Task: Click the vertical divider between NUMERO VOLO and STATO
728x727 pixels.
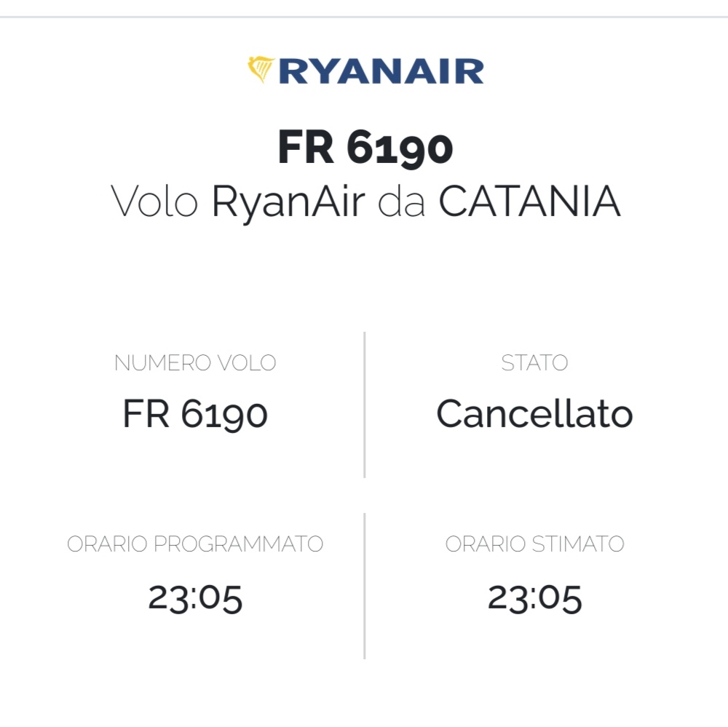Action: pos(365,405)
